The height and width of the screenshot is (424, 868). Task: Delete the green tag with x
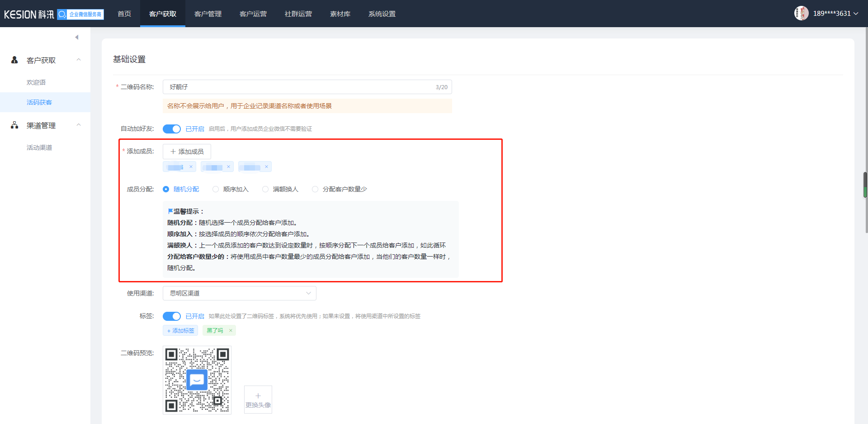[x=231, y=331]
